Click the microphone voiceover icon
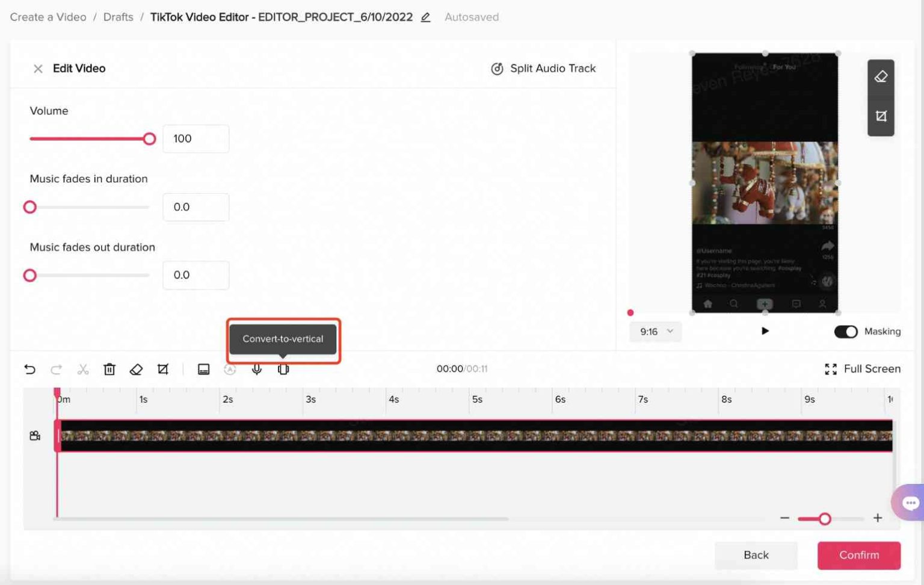The height and width of the screenshot is (585, 924). coord(257,369)
